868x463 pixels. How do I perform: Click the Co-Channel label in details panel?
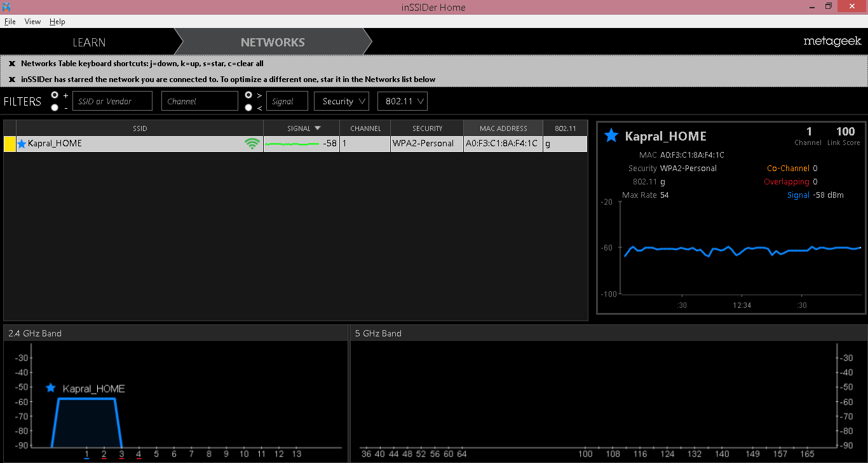(788, 169)
